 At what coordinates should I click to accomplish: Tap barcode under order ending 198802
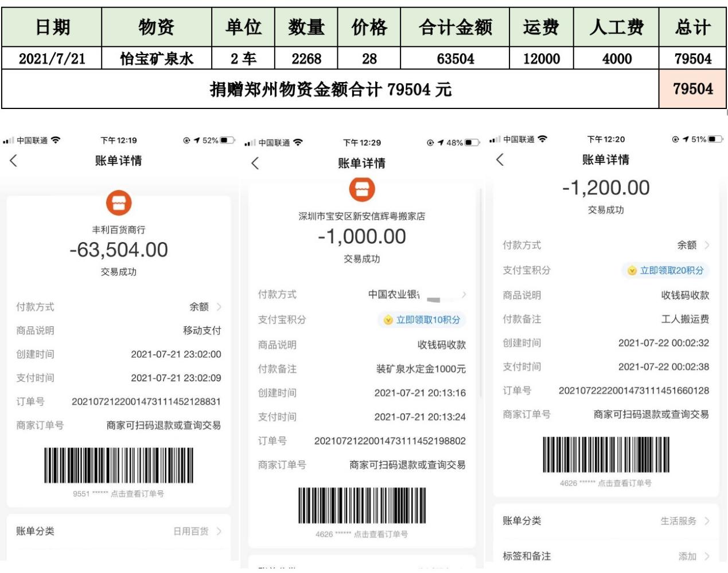(x=362, y=505)
